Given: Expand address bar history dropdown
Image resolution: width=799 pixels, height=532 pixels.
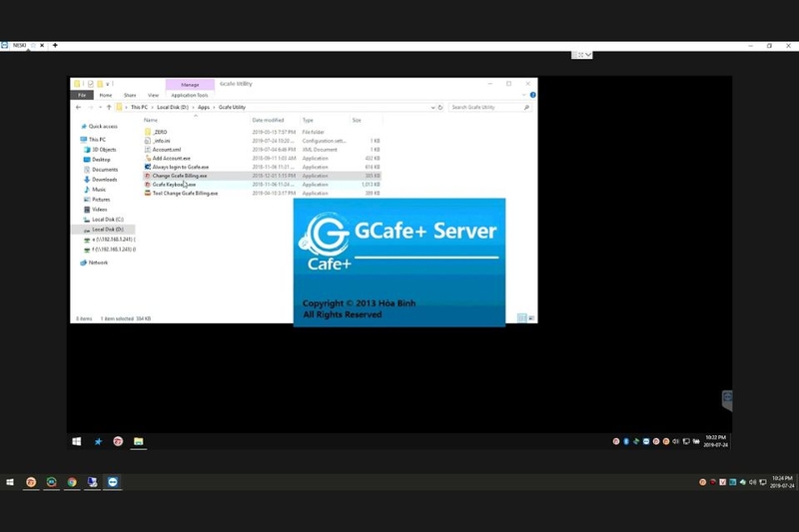Looking at the screenshot, I should (432, 108).
